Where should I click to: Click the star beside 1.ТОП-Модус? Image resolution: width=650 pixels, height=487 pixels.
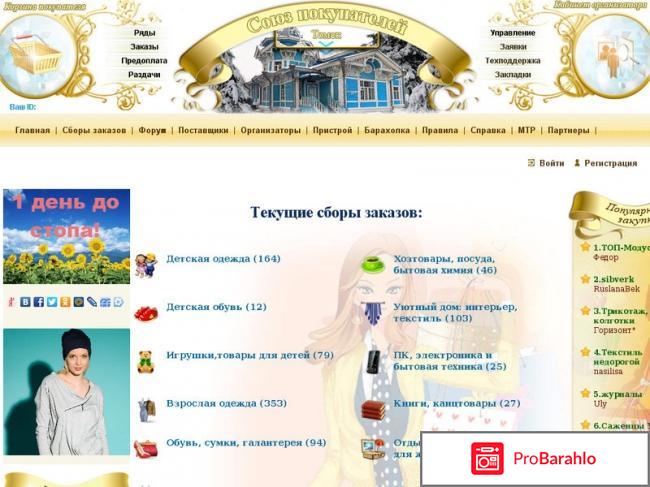tap(585, 247)
